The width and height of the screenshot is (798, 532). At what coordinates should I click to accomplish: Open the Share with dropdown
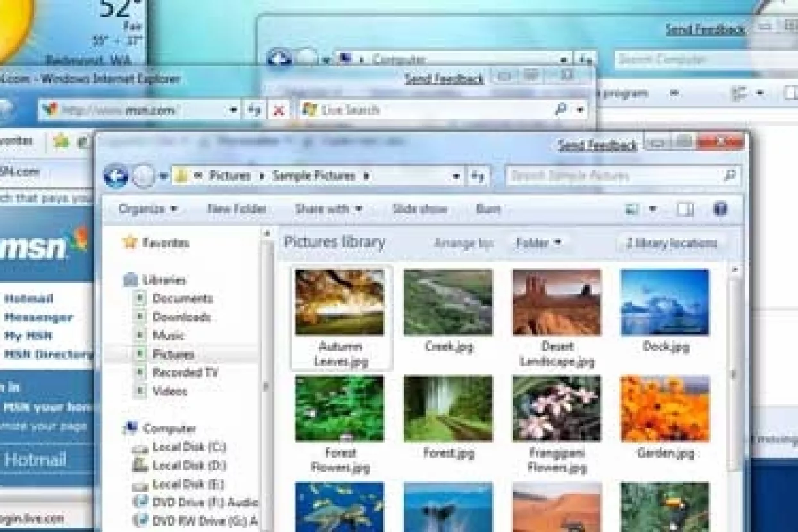(329, 209)
